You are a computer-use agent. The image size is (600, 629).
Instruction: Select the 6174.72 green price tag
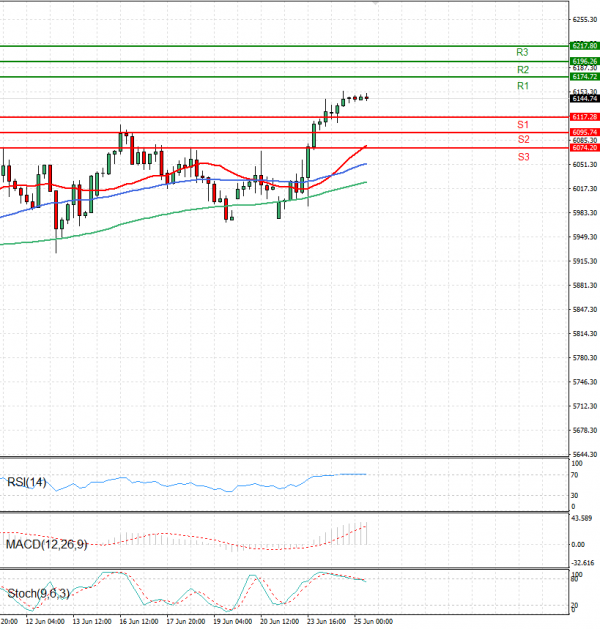pos(585,77)
